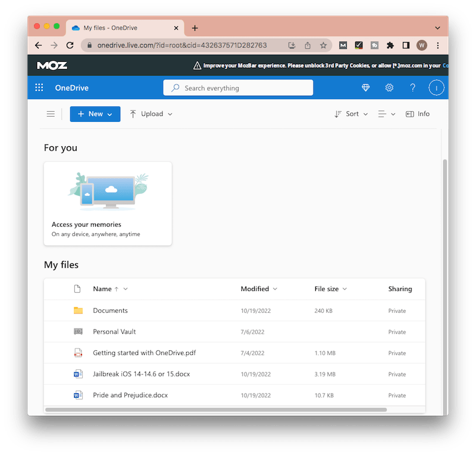This screenshot has width=476, height=455.
Task: Click the share page icon in address bar
Action: 307,45
